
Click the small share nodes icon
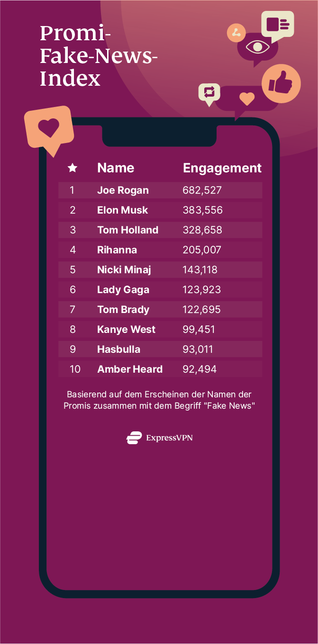coord(236,33)
